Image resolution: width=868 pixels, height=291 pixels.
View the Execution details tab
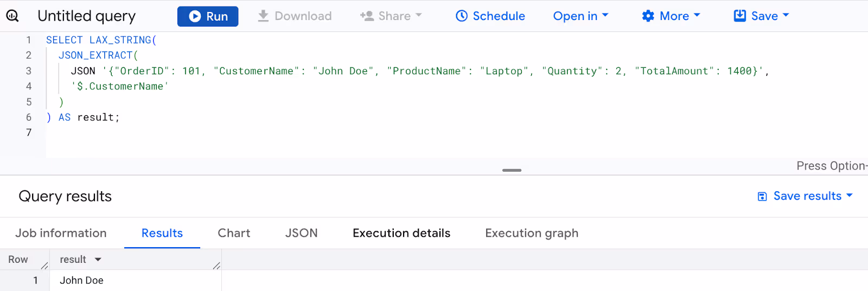coord(401,233)
